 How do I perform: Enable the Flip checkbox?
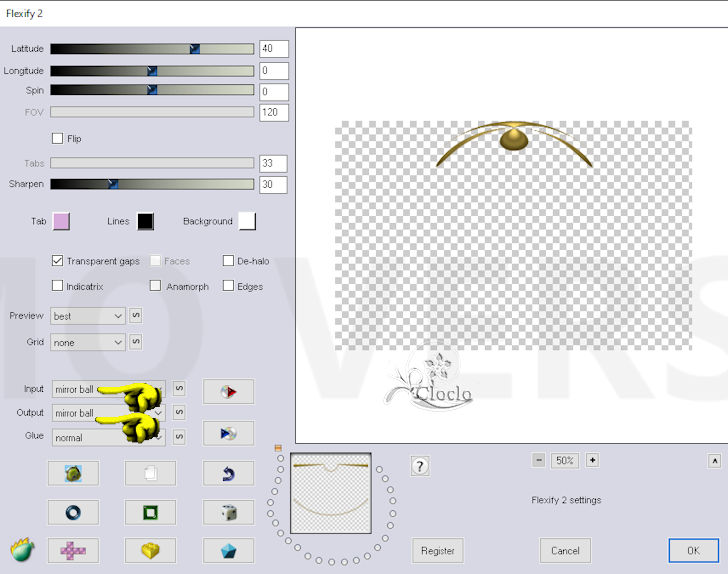[x=58, y=138]
